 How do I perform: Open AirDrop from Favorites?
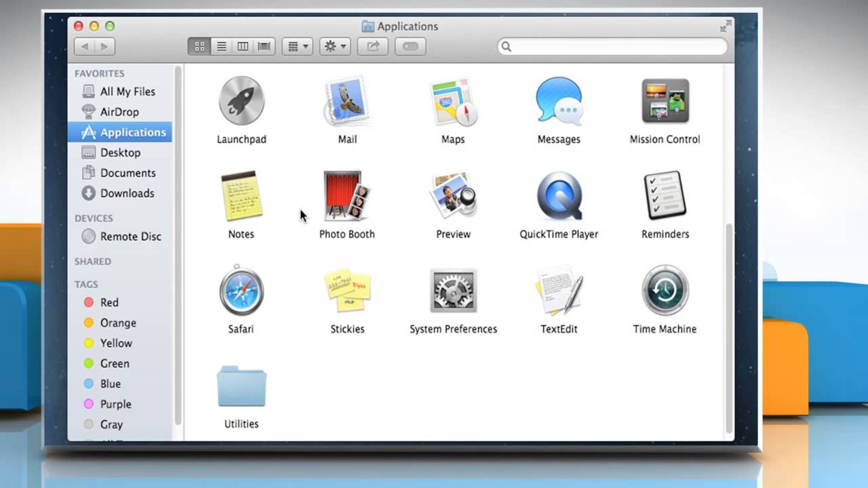coord(120,111)
